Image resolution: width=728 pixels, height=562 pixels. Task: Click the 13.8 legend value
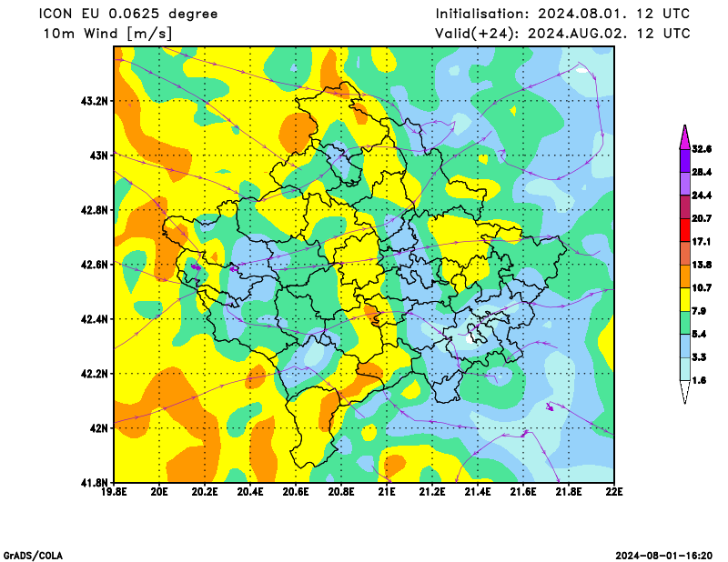[x=702, y=265]
